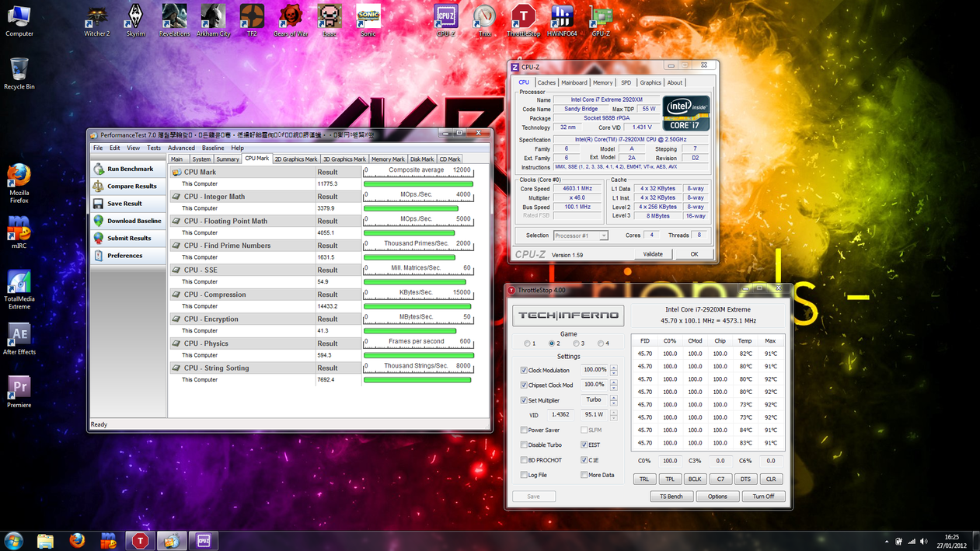Launch Arkham City shortcut icon
980x551 pixels.
[x=213, y=20]
